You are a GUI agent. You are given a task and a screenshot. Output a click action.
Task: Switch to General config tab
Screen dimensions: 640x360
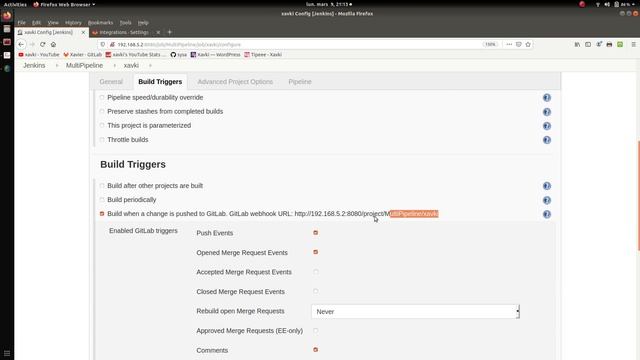tap(111, 82)
